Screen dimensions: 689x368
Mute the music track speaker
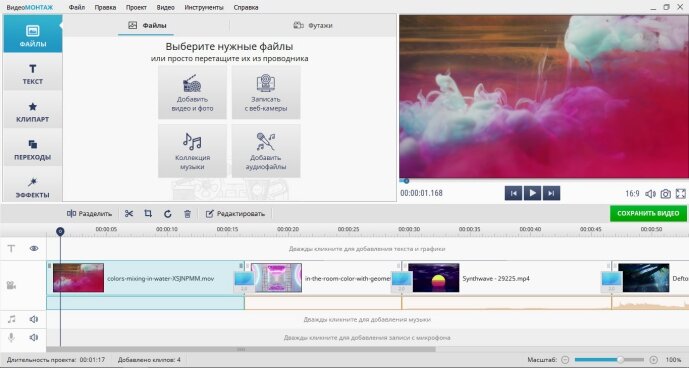pyautogui.click(x=34, y=319)
